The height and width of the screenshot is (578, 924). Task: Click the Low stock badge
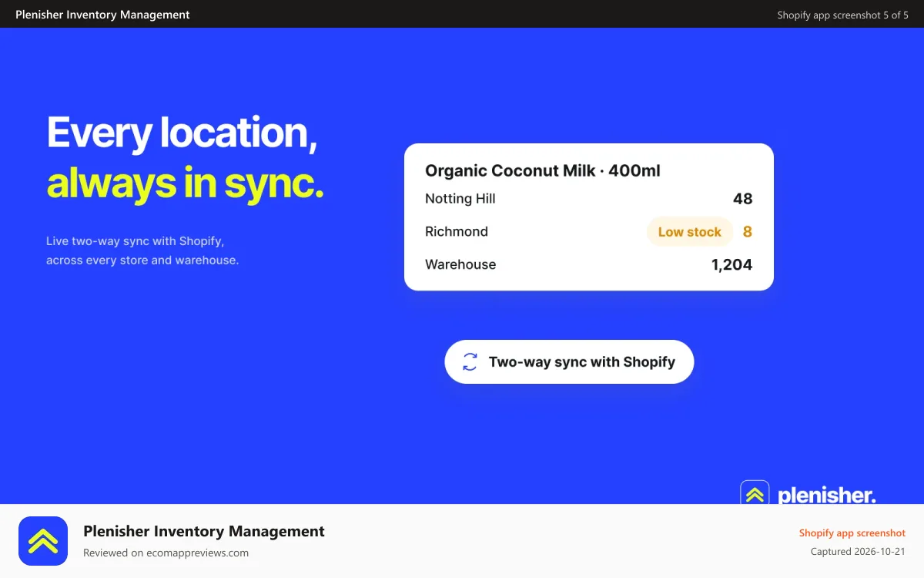689,232
